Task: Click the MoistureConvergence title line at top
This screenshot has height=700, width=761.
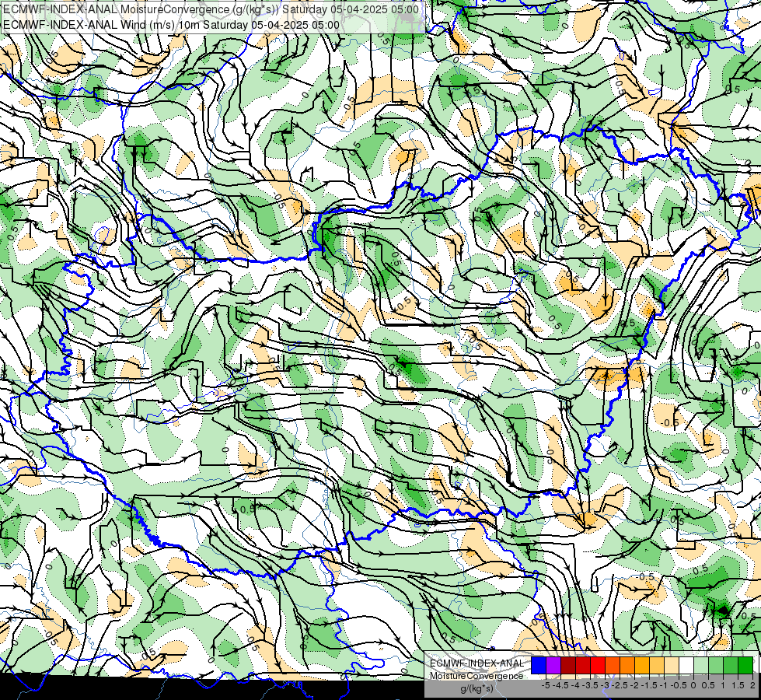Action: click(x=211, y=9)
